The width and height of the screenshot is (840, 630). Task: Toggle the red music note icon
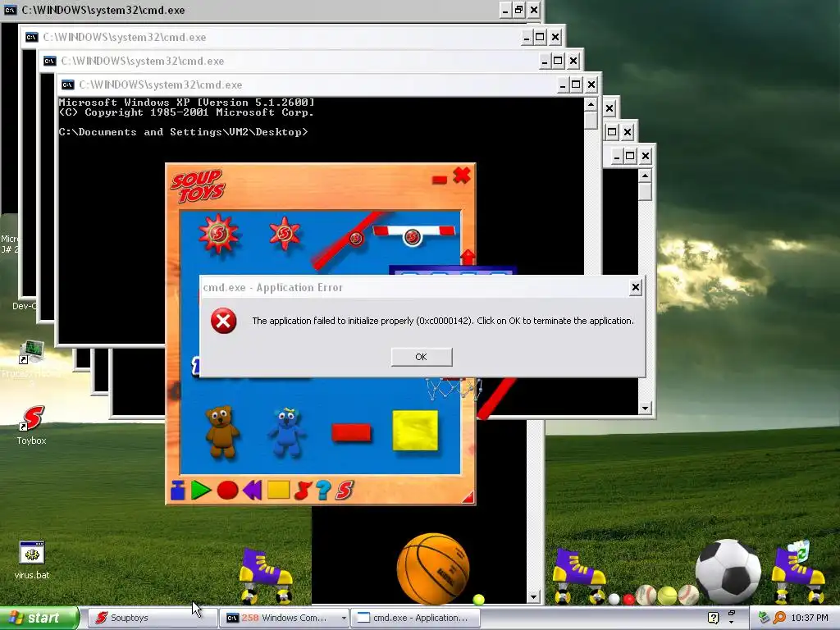(x=303, y=490)
